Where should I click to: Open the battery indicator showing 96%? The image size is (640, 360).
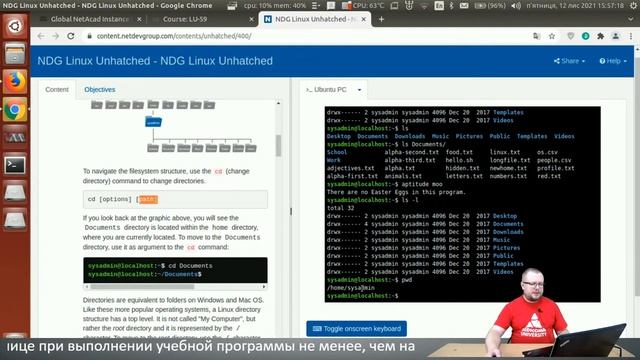tap(490, 6)
